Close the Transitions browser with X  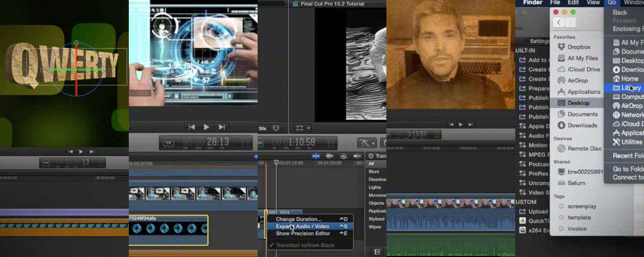[370, 156]
